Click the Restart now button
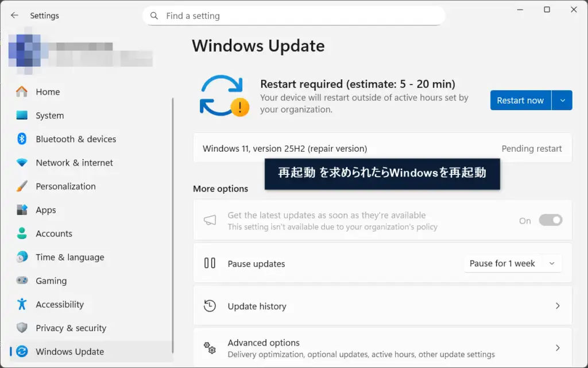This screenshot has width=588, height=368. point(520,100)
